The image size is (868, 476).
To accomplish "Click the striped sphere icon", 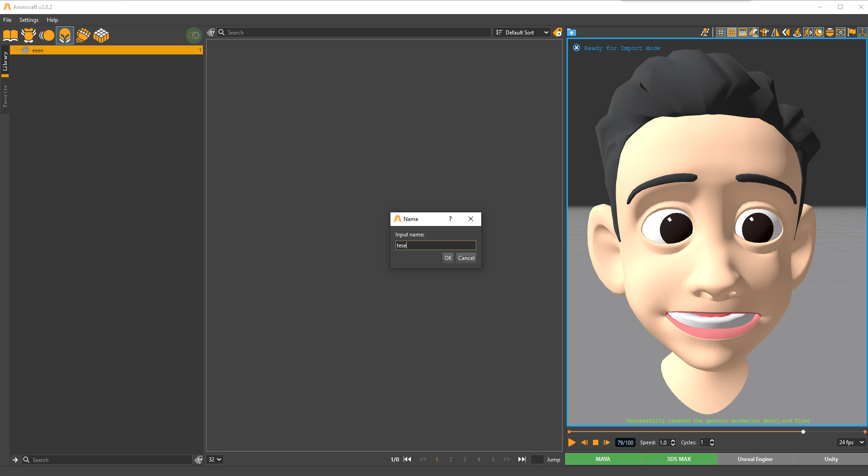I will click(x=830, y=32).
